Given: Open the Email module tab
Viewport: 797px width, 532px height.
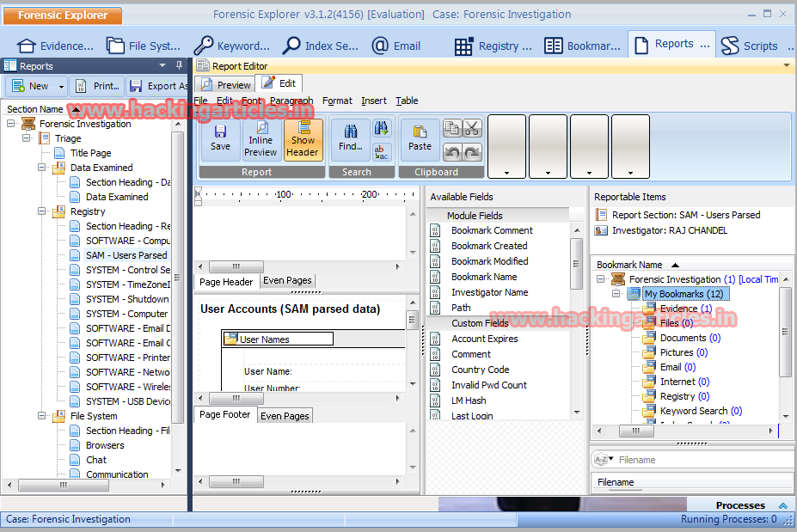Looking at the screenshot, I should pyautogui.click(x=396, y=46).
